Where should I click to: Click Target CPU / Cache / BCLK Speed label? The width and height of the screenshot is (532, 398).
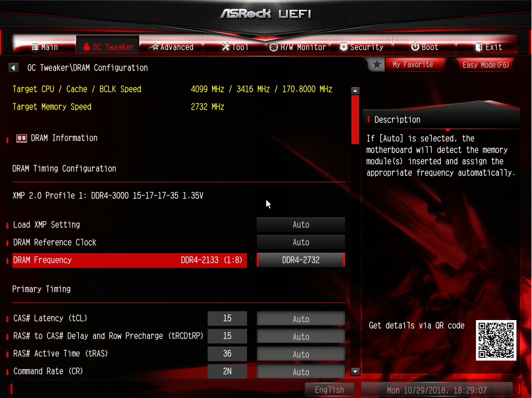click(x=77, y=89)
